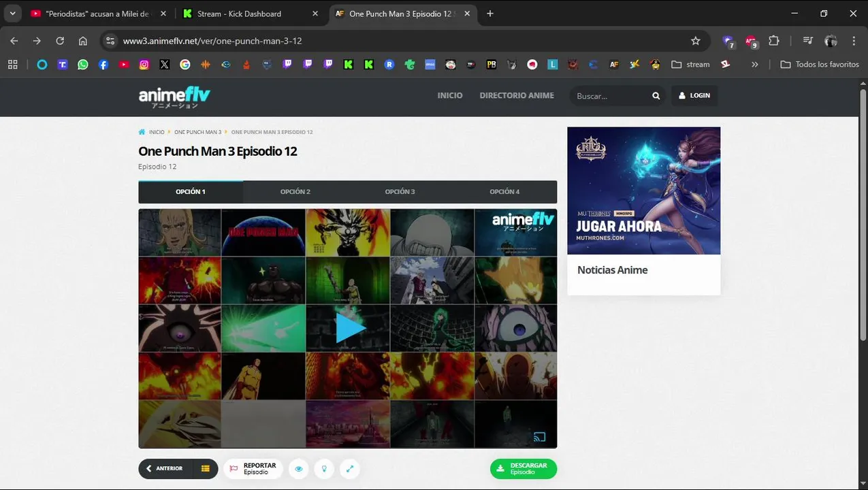This screenshot has height=490, width=868.
Task: Click the REPORTAR Episodio button
Action: pos(253,469)
